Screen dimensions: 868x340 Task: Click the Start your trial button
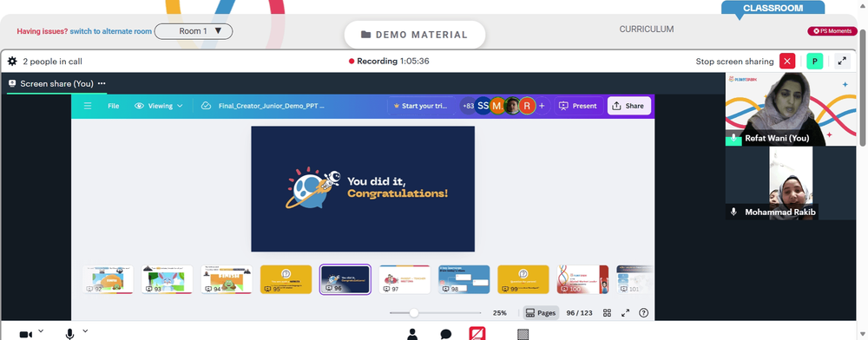(421, 106)
